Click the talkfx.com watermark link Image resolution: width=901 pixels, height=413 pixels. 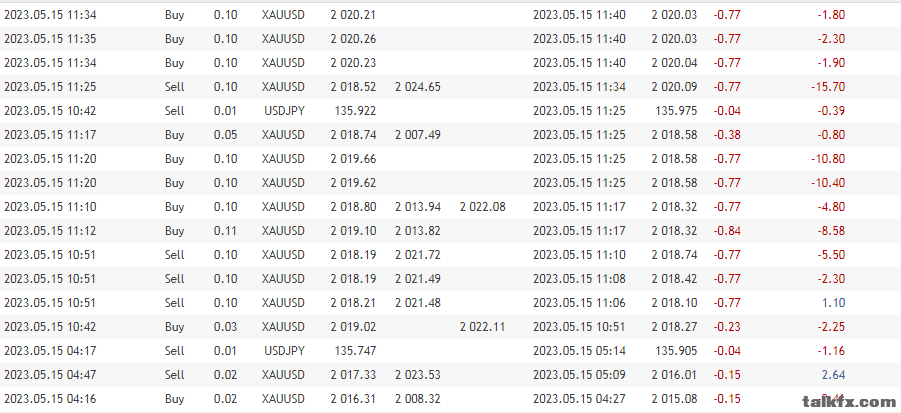[x=848, y=402]
